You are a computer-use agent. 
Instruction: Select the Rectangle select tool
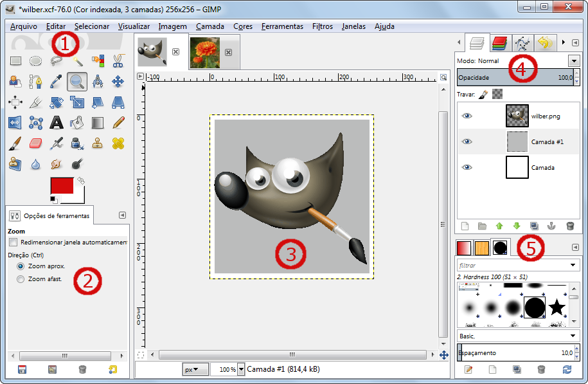(15, 62)
